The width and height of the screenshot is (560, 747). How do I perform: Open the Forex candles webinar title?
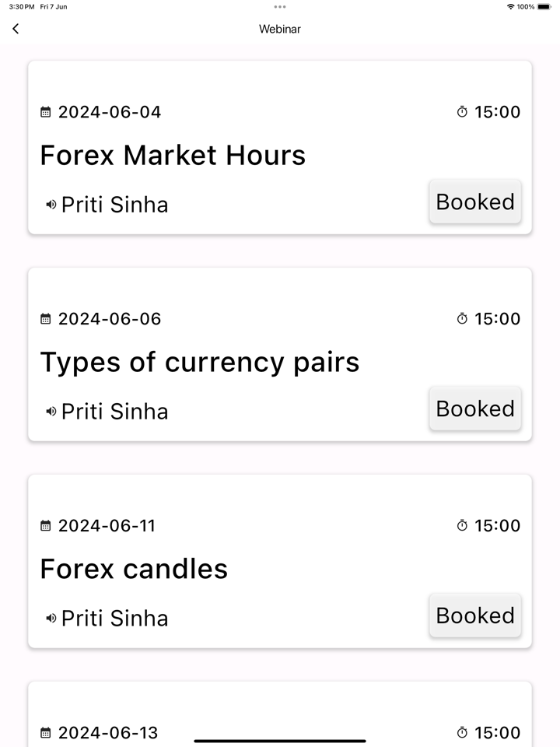[x=134, y=569]
